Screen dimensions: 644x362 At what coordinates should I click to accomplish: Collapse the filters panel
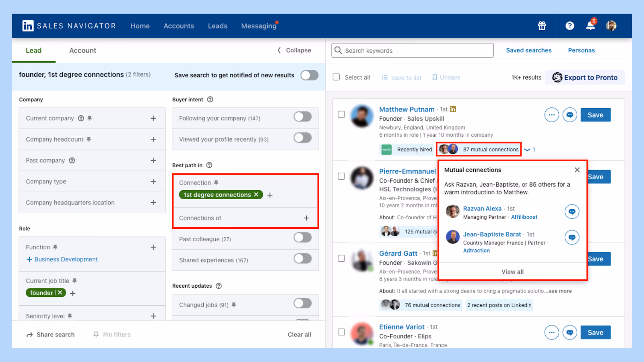(294, 50)
